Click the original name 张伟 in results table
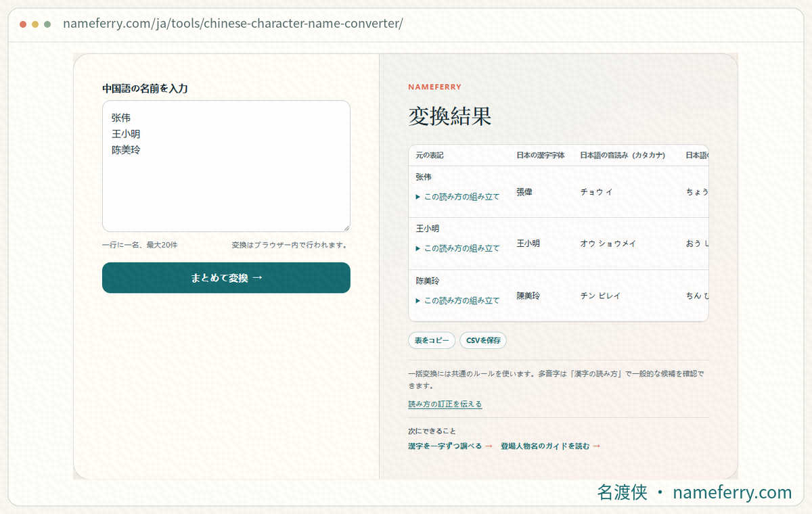The height and width of the screenshot is (514, 812). [x=424, y=177]
